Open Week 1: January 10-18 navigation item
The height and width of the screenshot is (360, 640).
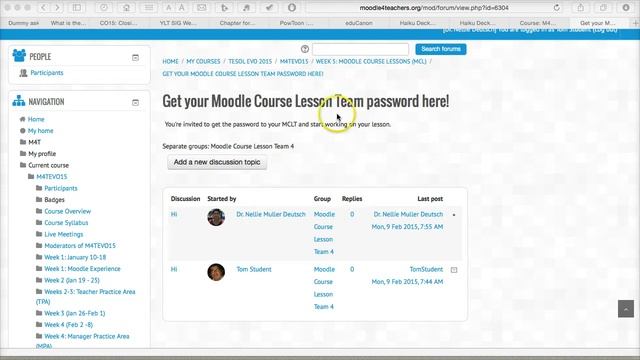(75, 257)
